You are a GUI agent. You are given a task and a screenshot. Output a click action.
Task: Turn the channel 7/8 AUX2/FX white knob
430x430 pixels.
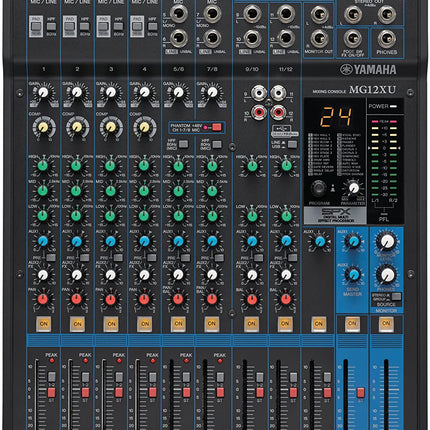pos(212,275)
